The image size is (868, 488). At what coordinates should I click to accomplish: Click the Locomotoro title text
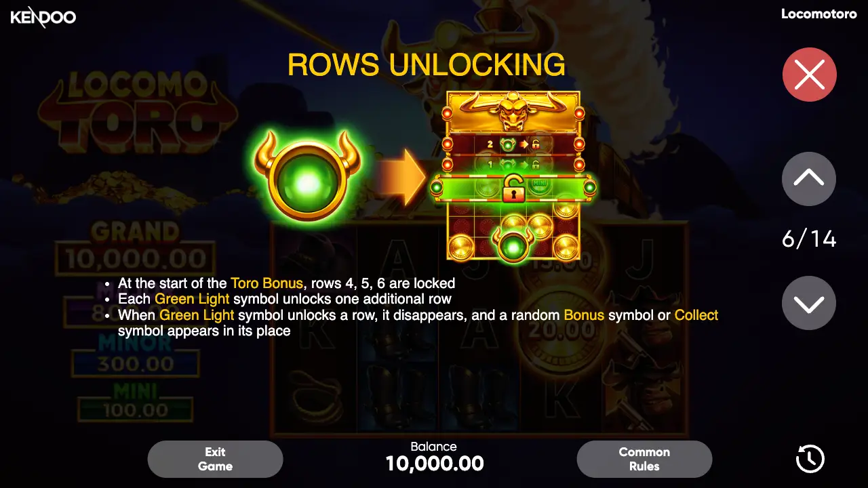click(x=819, y=14)
